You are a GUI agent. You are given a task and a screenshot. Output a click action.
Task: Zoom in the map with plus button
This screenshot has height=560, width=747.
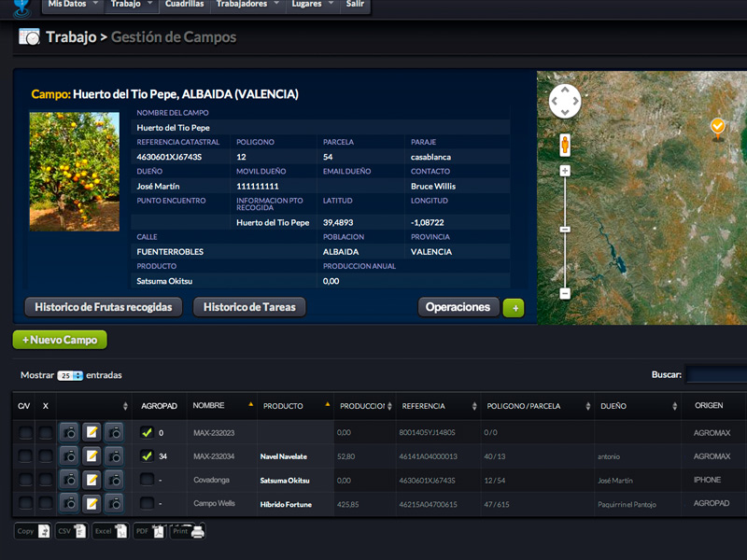pos(565,171)
